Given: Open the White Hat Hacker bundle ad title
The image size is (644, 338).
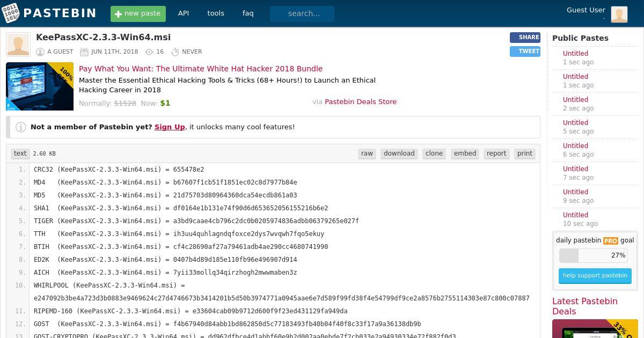Looking at the screenshot, I should coord(201,69).
